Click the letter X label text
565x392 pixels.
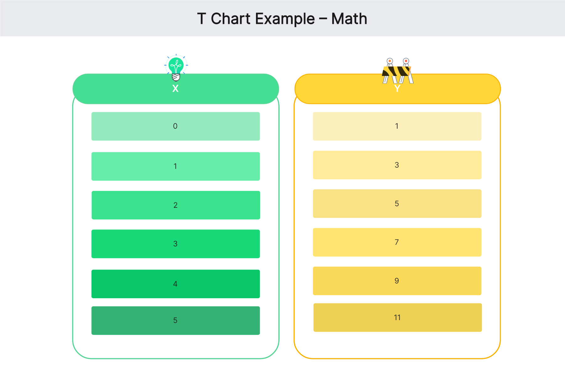[x=175, y=89]
